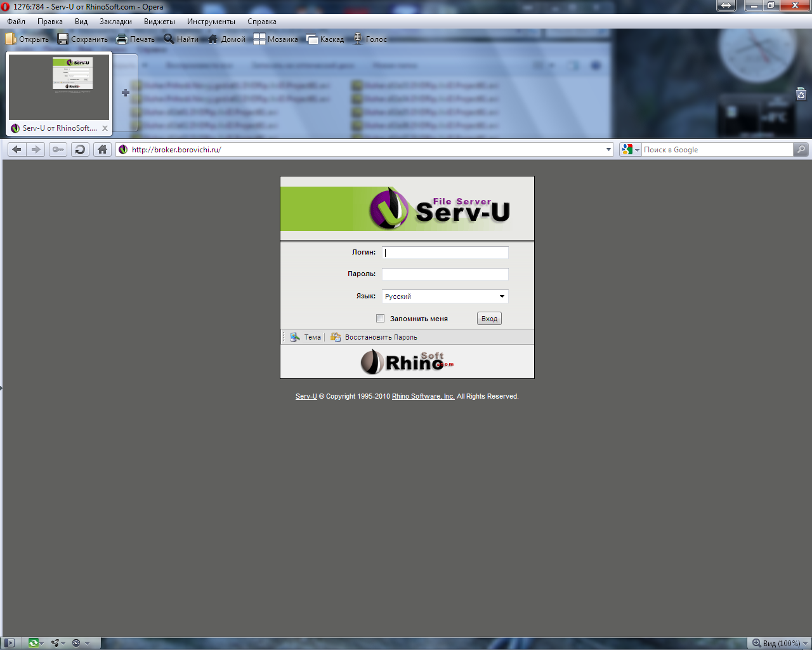Open the Правка menu

tap(50, 22)
